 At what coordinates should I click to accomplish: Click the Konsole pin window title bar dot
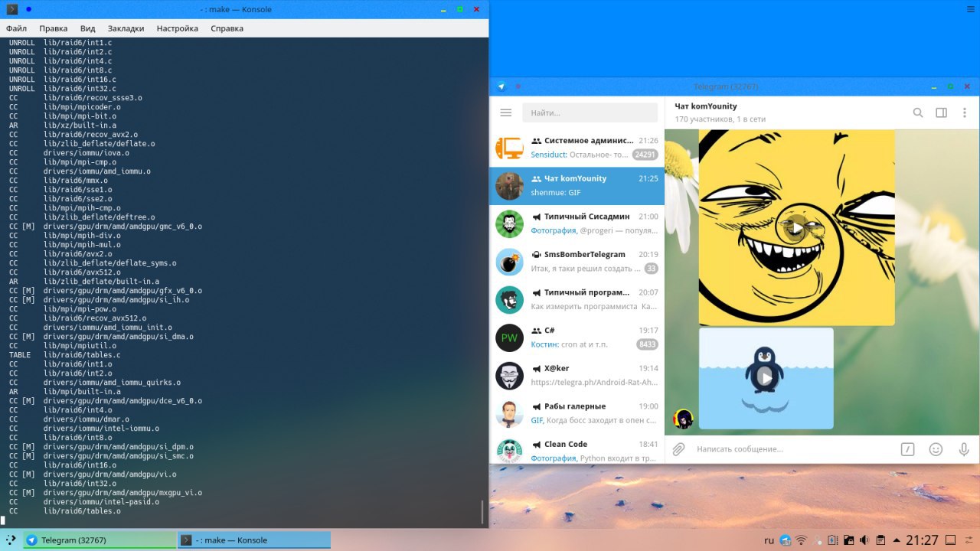tap(28, 9)
